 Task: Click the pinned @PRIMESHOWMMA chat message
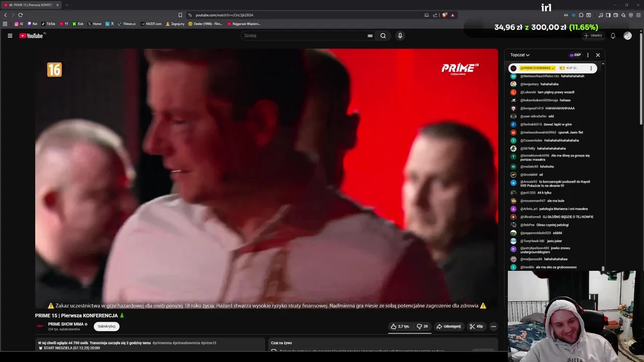click(552, 68)
